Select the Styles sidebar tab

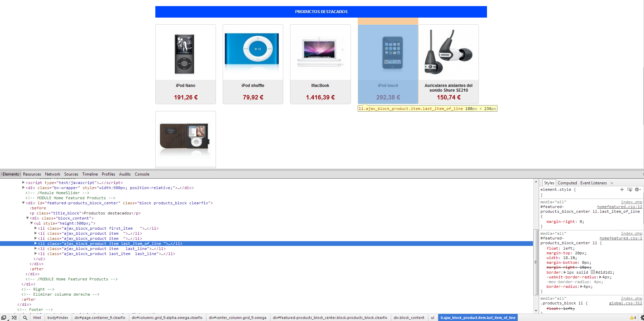pyautogui.click(x=549, y=183)
